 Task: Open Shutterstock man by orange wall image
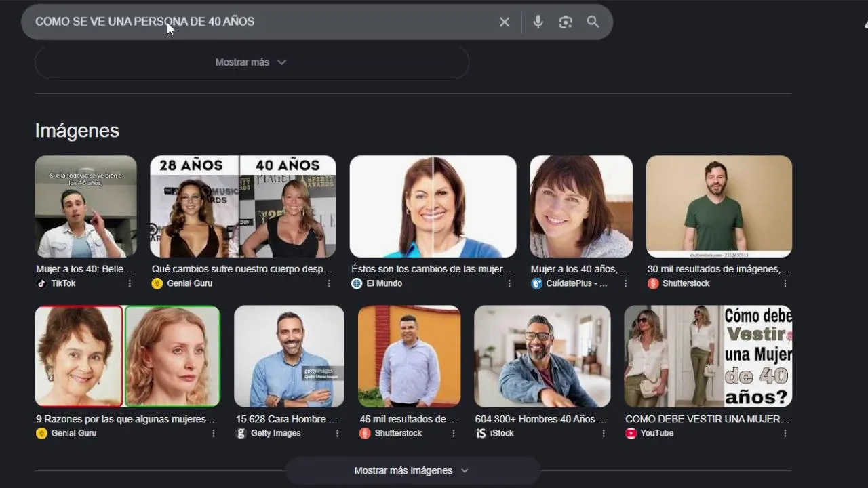pyautogui.click(x=410, y=356)
